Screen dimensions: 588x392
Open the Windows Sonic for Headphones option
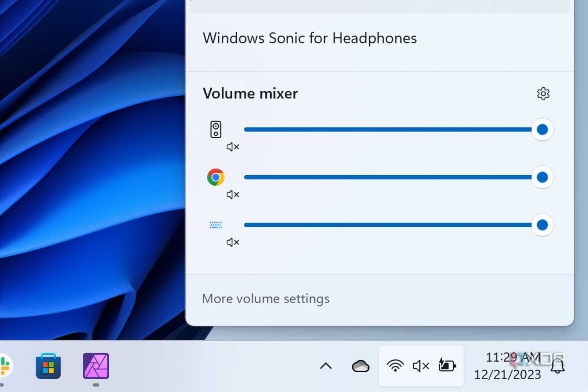tap(309, 38)
